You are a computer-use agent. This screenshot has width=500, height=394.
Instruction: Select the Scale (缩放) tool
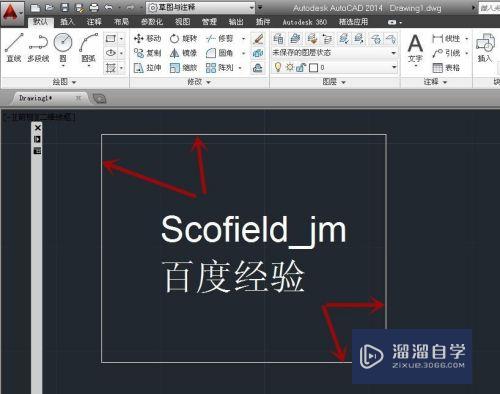click(183, 68)
